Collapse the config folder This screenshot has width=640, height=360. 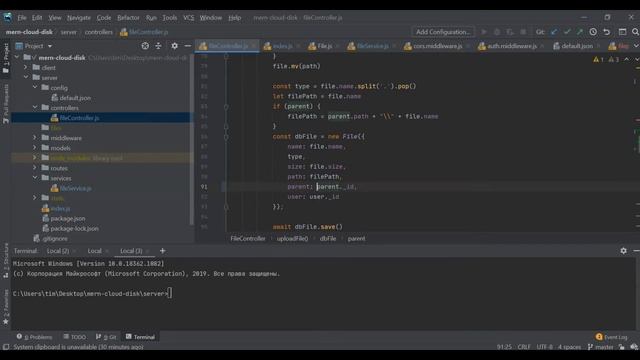tap(35, 87)
